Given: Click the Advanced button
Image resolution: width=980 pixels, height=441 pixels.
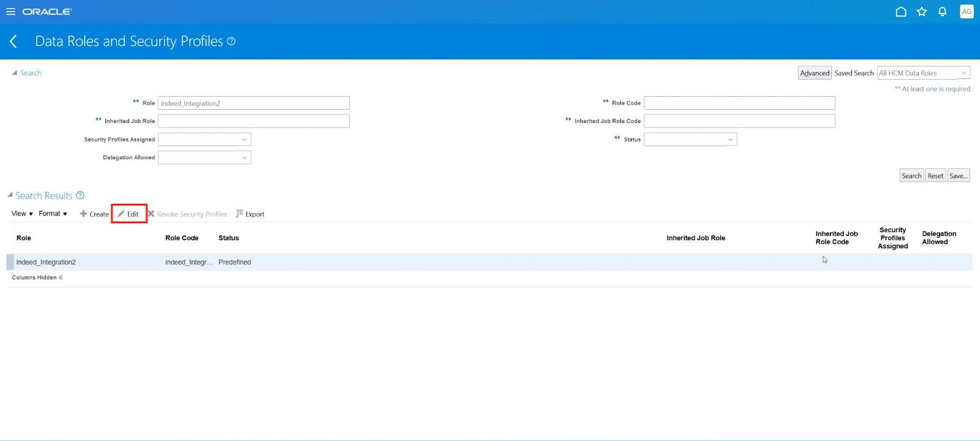Looking at the screenshot, I should click(815, 73).
